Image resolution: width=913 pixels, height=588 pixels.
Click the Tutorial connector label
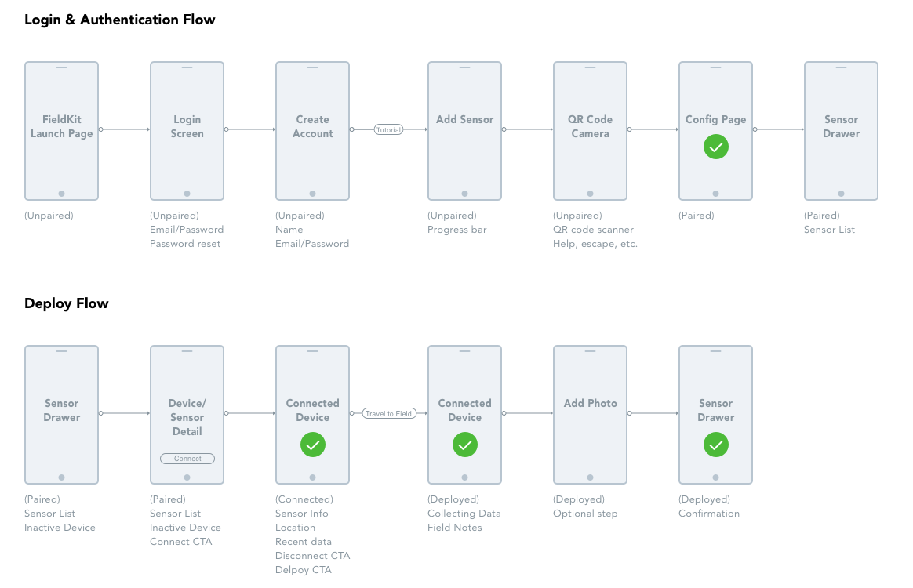pyautogui.click(x=388, y=130)
